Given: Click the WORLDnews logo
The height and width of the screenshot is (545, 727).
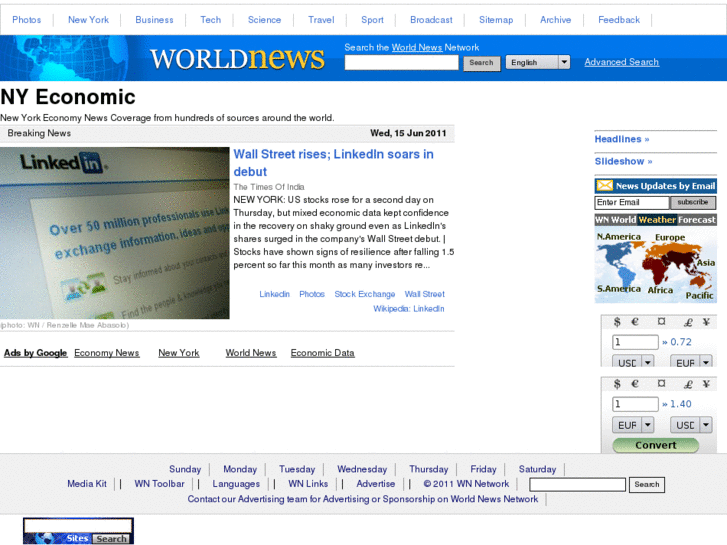Looking at the screenshot, I should [x=237, y=58].
